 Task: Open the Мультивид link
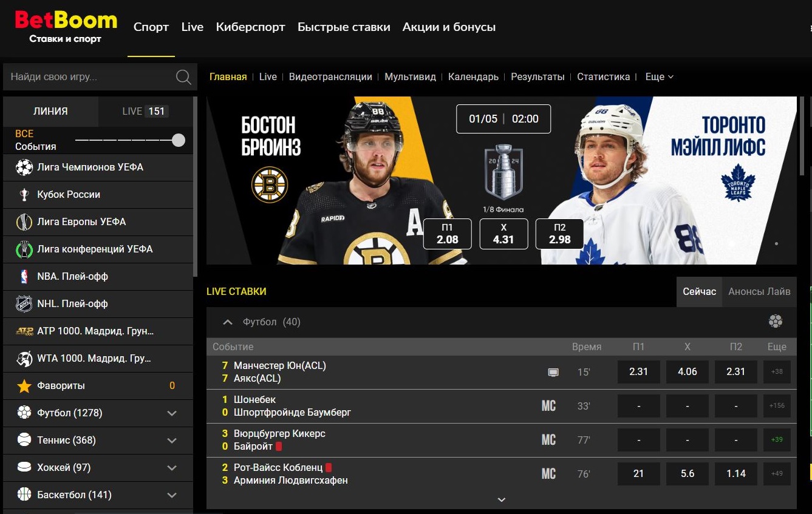point(411,77)
